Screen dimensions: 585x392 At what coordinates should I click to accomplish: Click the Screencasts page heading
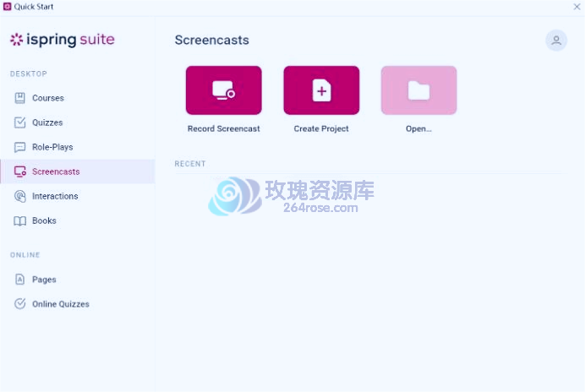tap(212, 40)
